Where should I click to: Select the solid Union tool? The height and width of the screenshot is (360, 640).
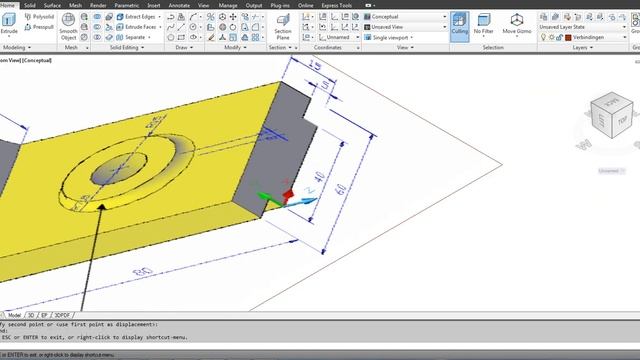pyautogui.click(x=97, y=17)
